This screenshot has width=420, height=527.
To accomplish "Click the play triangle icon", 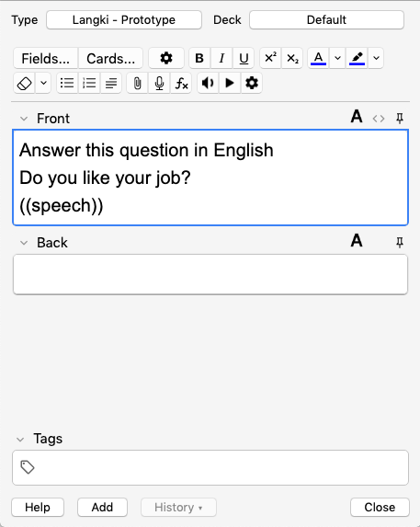I will (x=230, y=83).
